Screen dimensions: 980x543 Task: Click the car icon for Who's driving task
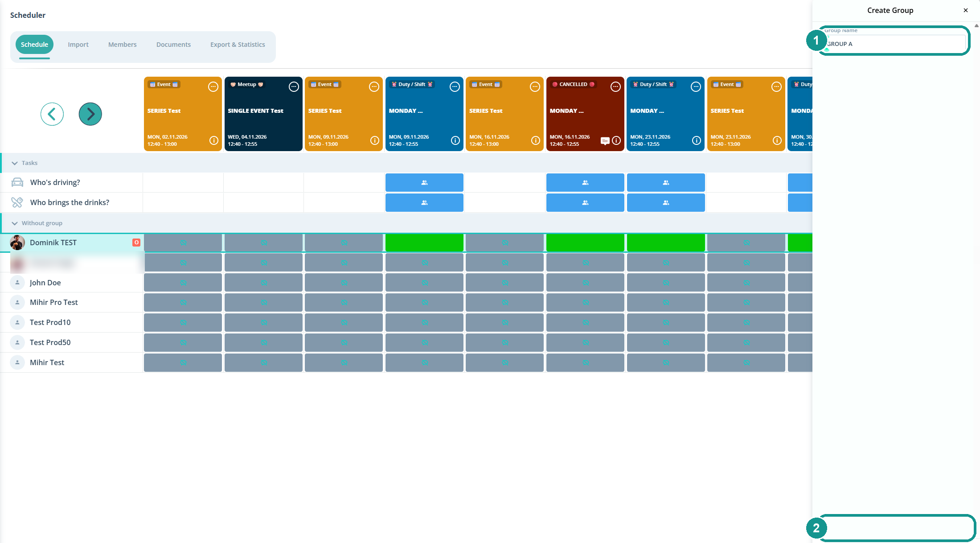coord(17,182)
